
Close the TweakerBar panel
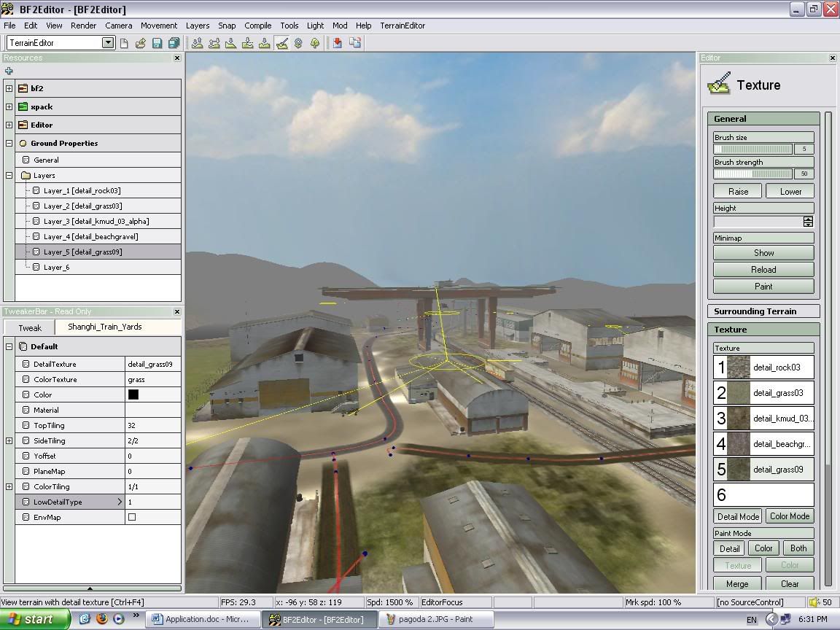click(x=176, y=311)
